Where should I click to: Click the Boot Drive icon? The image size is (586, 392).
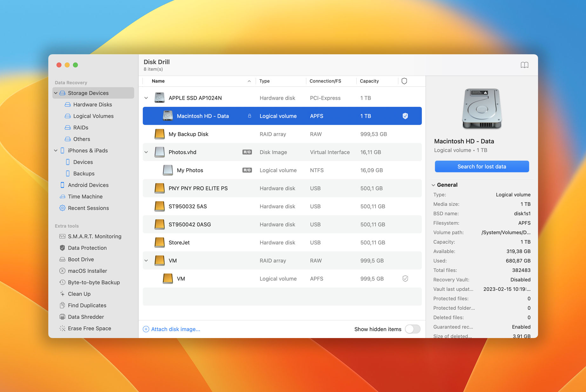pyautogui.click(x=62, y=259)
